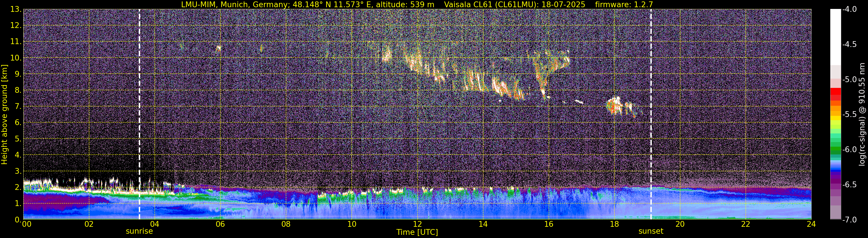This screenshot has height=238, width=868.
Task: Click the "11" height axis tick label
Action: click(x=15, y=41)
